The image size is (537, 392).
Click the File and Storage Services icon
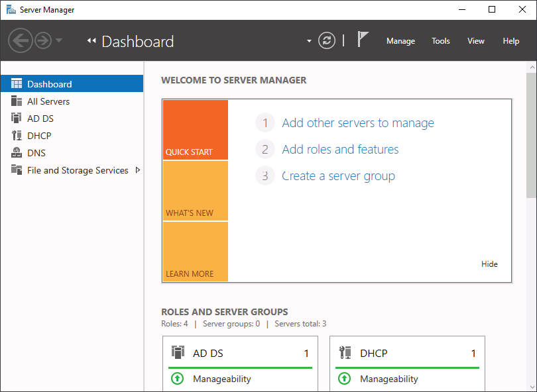click(x=17, y=170)
